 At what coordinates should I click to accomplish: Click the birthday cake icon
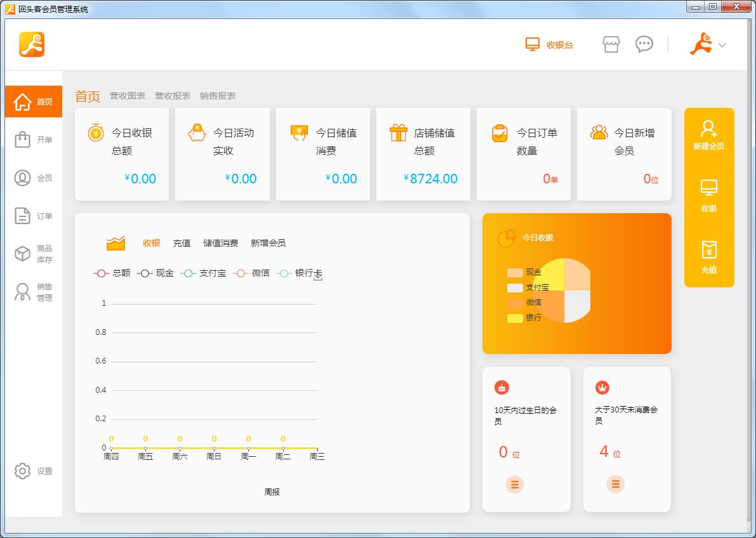(502, 387)
